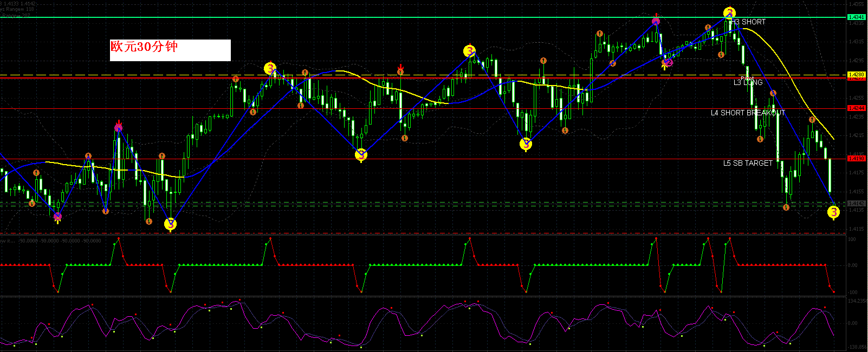Click the L4 SHORT BREAKOUT label
This screenshot has height=352, width=868.
click(x=748, y=113)
